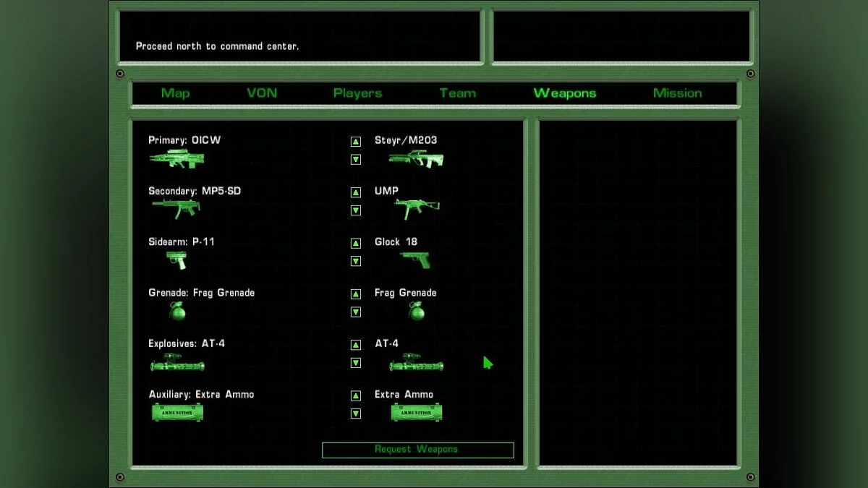The width and height of the screenshot is (868, 488).
Task: Click the Request Weapons button
Action: coord(418,450)
